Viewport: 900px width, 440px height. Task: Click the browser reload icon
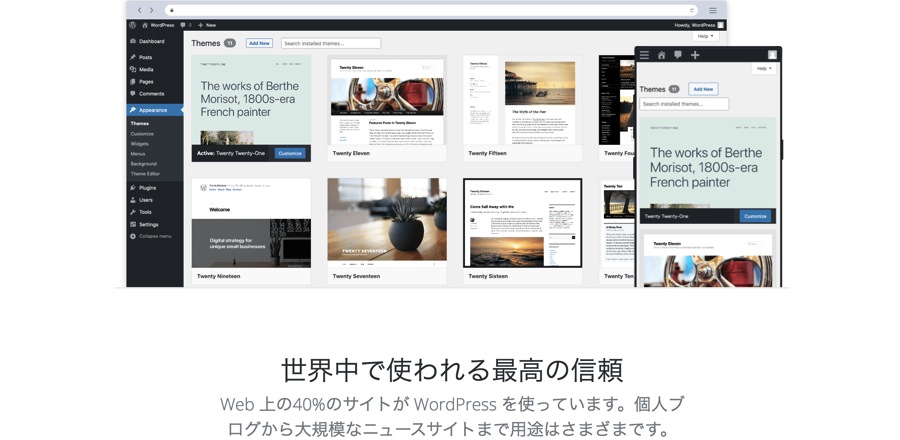point(691,10)
